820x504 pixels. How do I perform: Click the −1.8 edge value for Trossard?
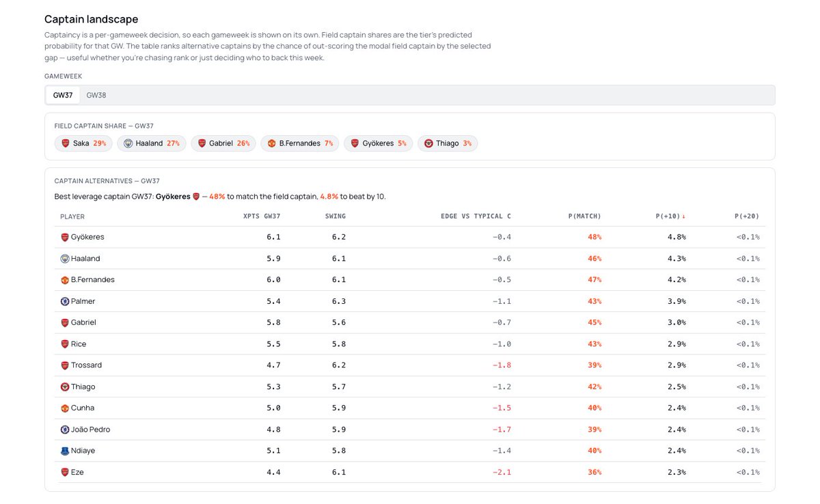coord(501,365)
